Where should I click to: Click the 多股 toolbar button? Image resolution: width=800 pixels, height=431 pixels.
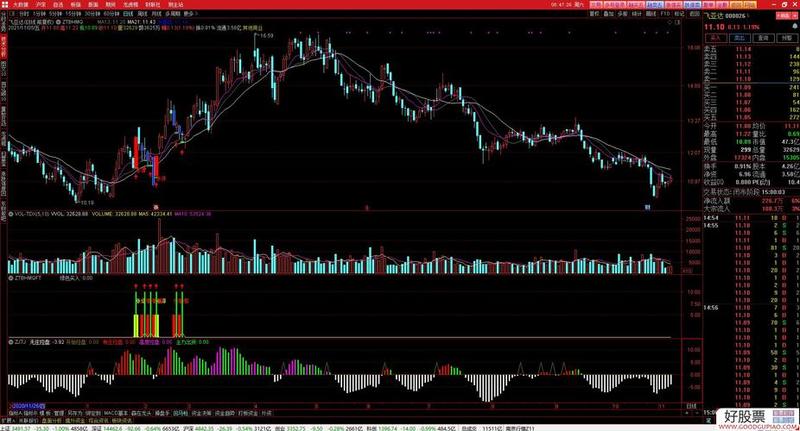(x=622, y=14)
